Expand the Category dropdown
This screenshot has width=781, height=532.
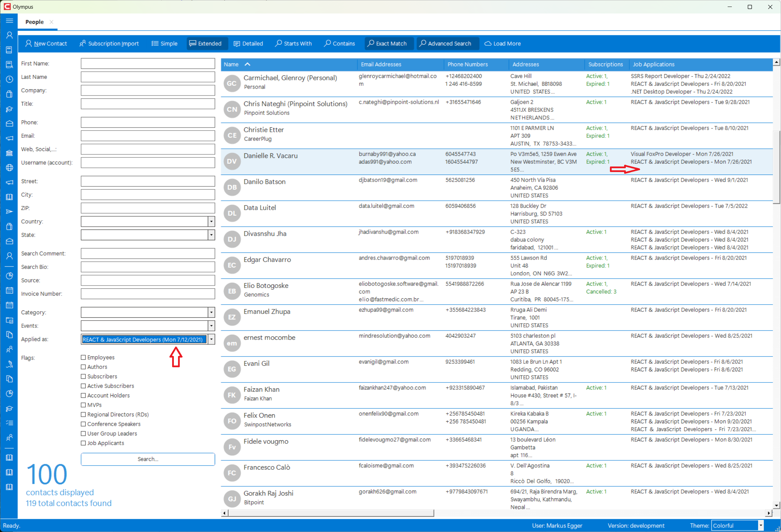click(211, 313)
